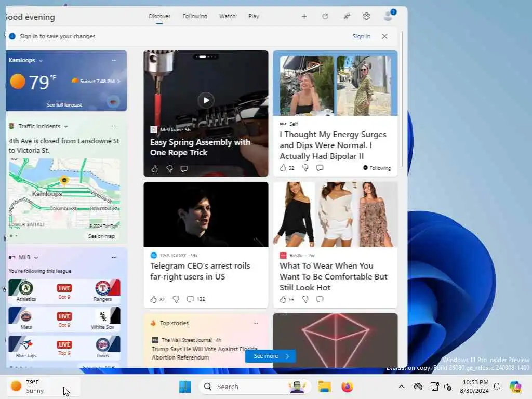The image size is (532, 399).
Task: Open clock and date 10:53 PM
Action: pos(474,387)
